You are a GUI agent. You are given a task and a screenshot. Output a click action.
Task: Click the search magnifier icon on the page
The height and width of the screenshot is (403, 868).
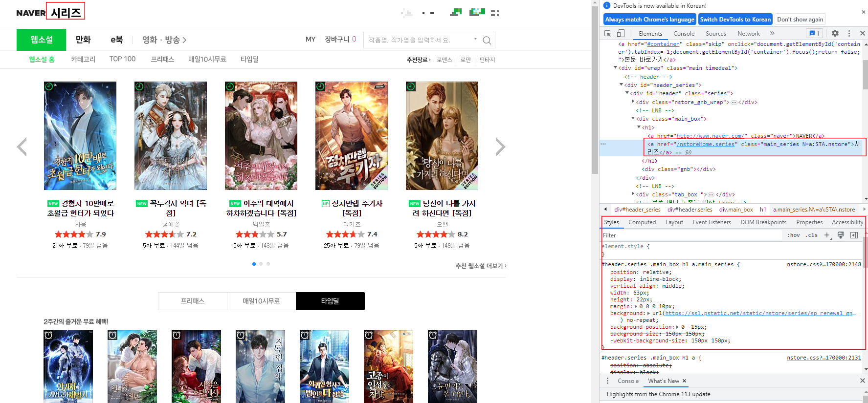(x=487, y=40)
